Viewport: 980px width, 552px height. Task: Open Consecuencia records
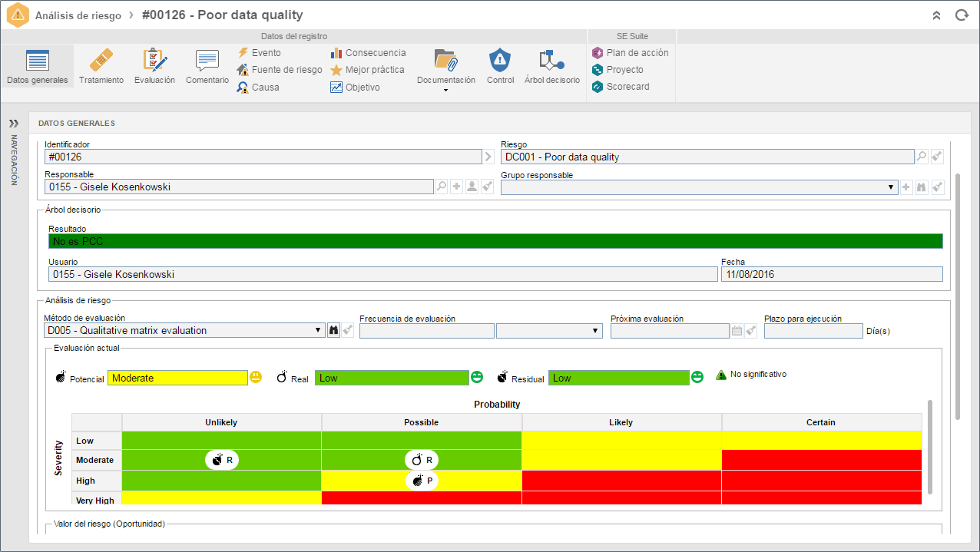(x=368, y=53)
